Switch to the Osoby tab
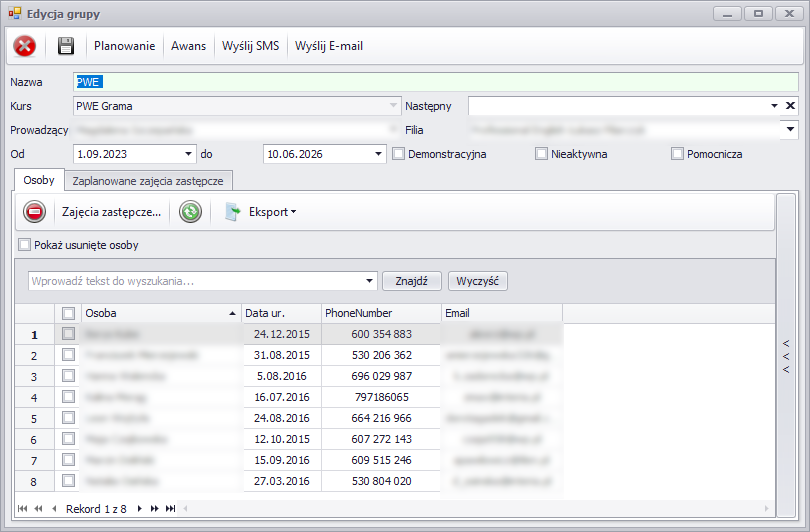Image resolution: width=810 pixels, height=532 pixels. pyautogui.click(x=39, y=180)
